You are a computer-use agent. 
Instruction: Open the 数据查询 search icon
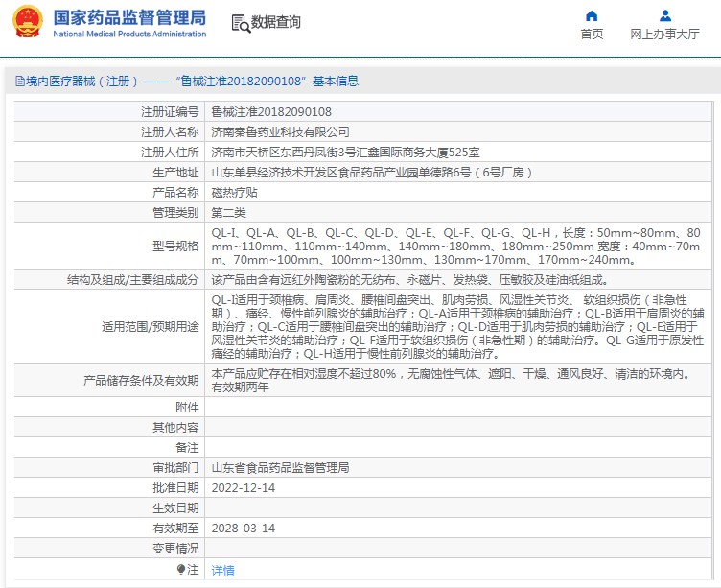241,23
